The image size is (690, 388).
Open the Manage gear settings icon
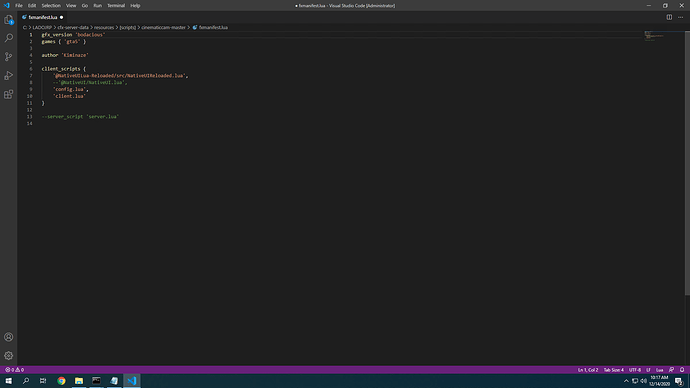tap(8, 355)
